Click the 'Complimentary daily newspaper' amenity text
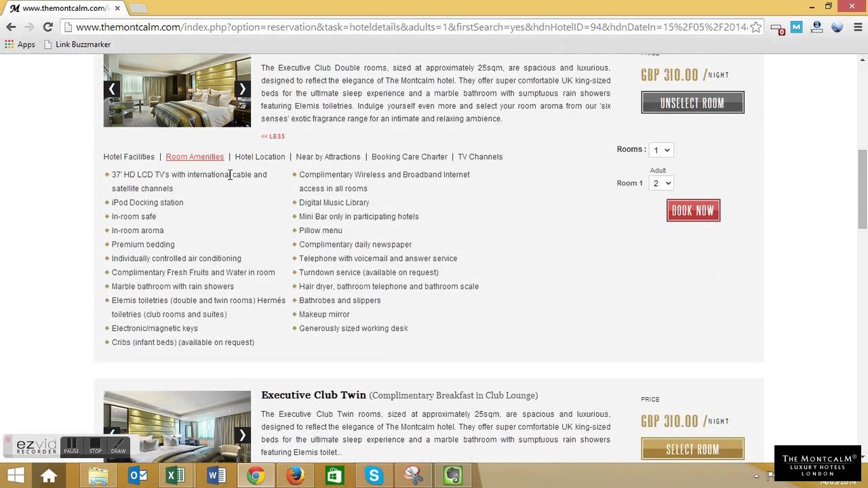The image size is (868, 488). coord(355,245)
